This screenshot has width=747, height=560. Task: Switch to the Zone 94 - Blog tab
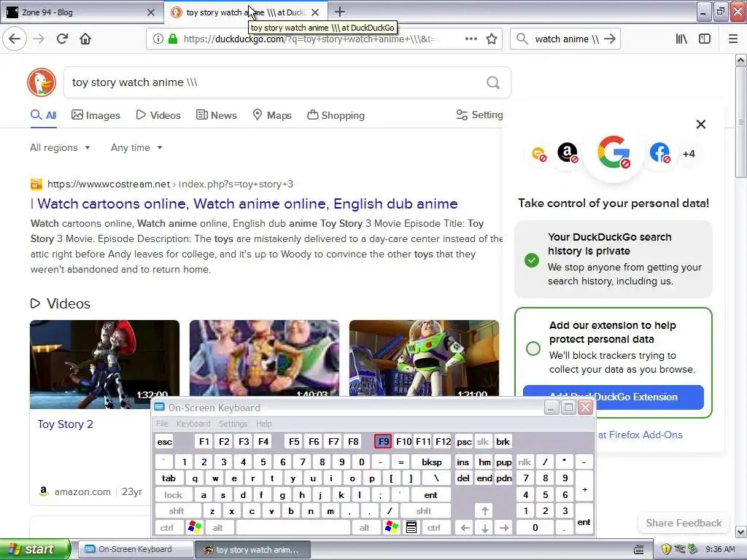(81, 12)
